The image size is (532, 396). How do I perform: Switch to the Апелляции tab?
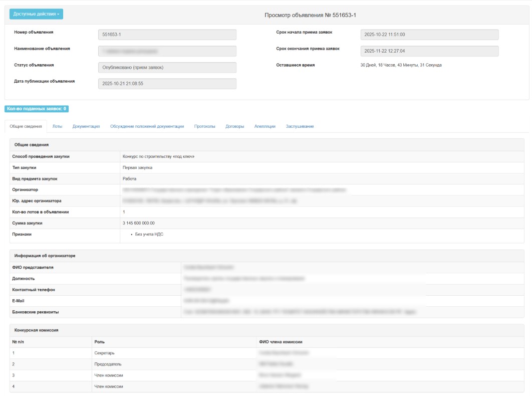click(x=264, y=126)
